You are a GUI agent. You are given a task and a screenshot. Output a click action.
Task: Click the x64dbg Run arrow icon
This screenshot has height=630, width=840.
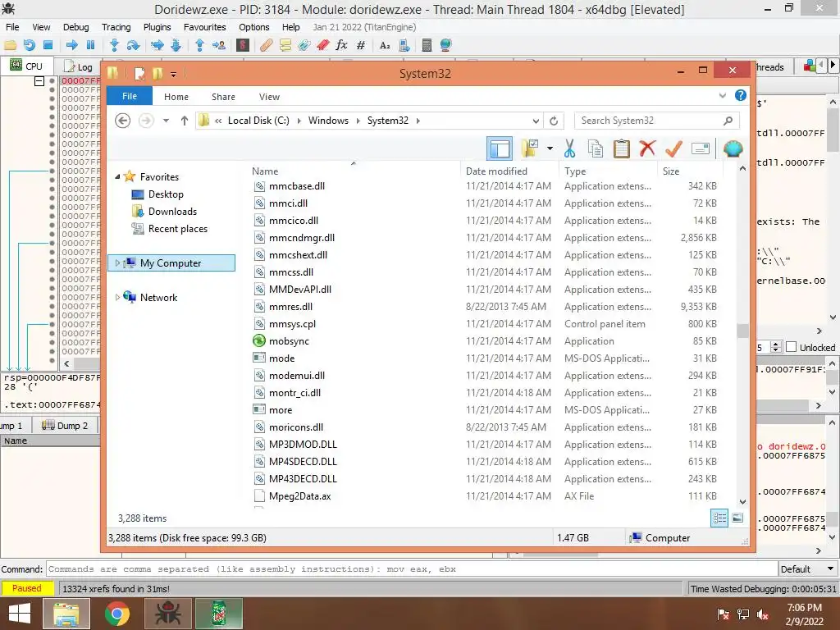(x=72, y=46)
